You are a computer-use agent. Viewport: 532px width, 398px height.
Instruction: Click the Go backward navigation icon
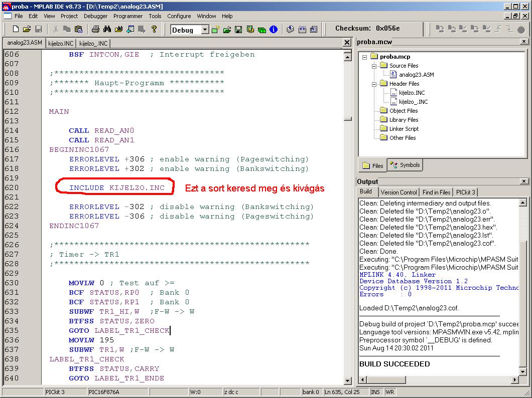[x=130, y=29]
